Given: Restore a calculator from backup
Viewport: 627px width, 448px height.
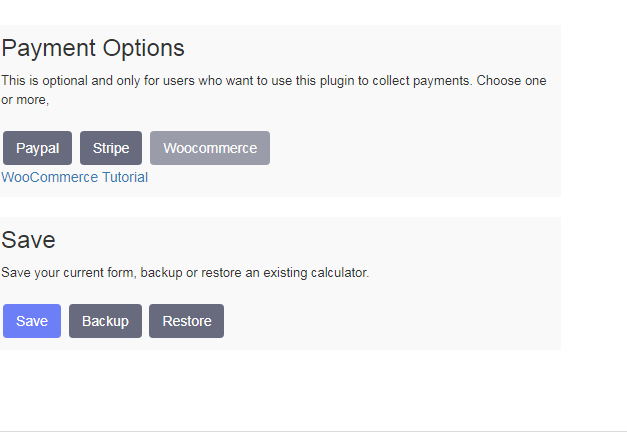Looking at the screenshot, I should pos(187,321).
